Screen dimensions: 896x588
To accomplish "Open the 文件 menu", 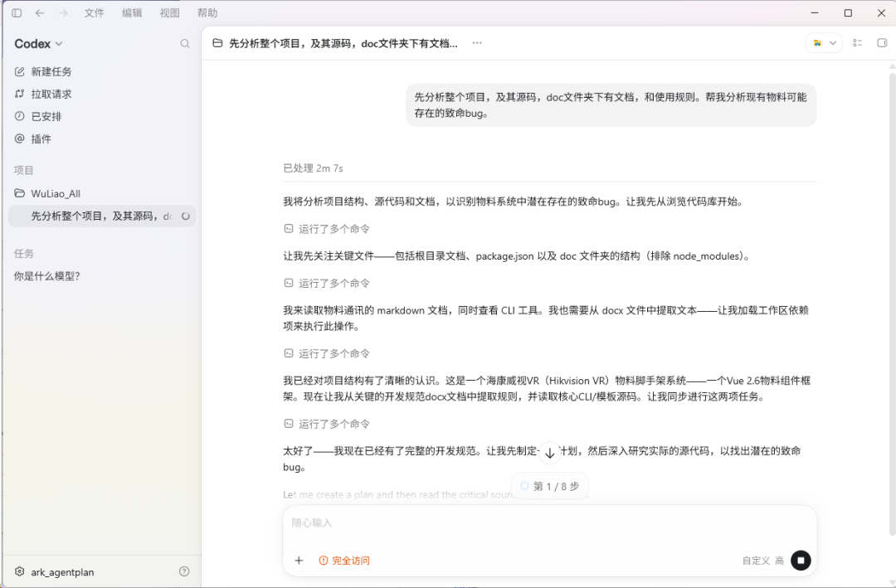I will click(x=95, y=12).
